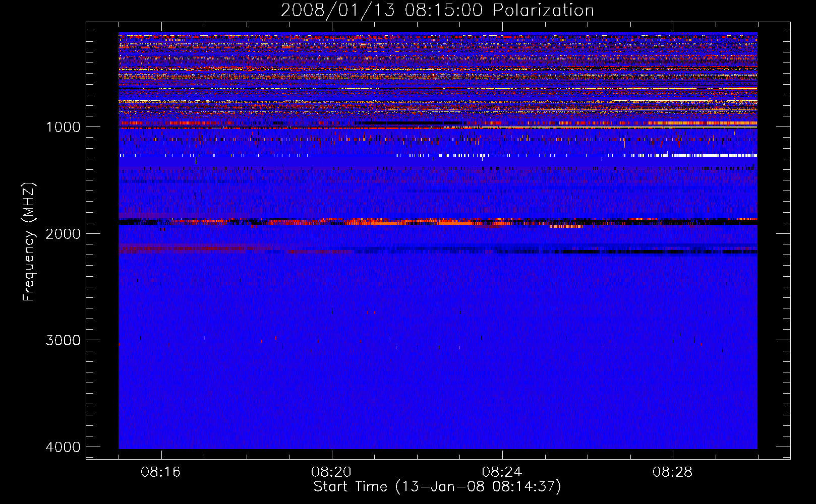Screen dimensions: 816x504
Task: Click the 'Start Time (13-Jan-08 08:14:37)' label
Action: (437, 487)
